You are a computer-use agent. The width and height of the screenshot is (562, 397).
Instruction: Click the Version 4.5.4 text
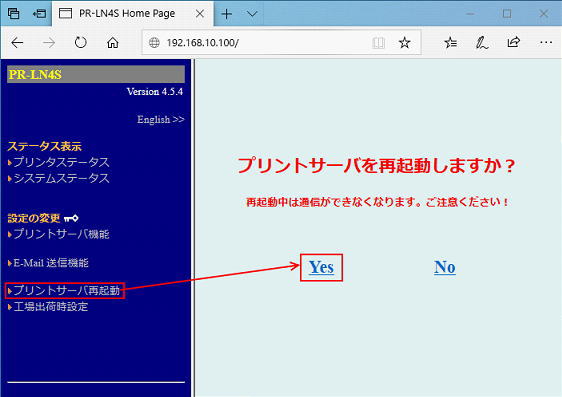point(155,92)
